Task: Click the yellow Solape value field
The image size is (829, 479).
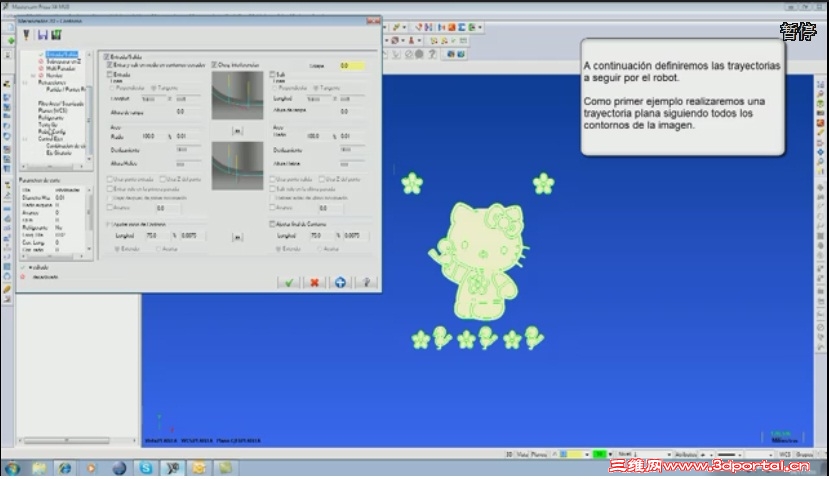Action: coord(352,66)
